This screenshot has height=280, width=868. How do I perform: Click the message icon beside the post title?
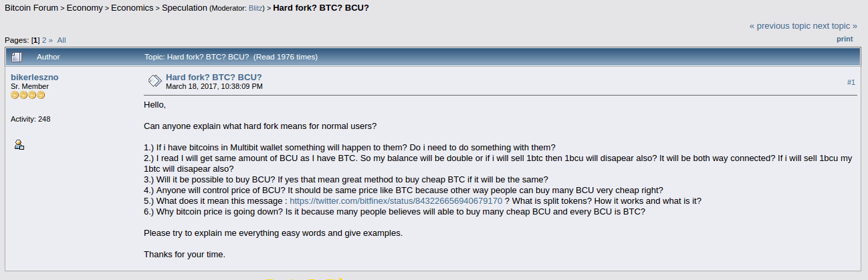(154, 81)
